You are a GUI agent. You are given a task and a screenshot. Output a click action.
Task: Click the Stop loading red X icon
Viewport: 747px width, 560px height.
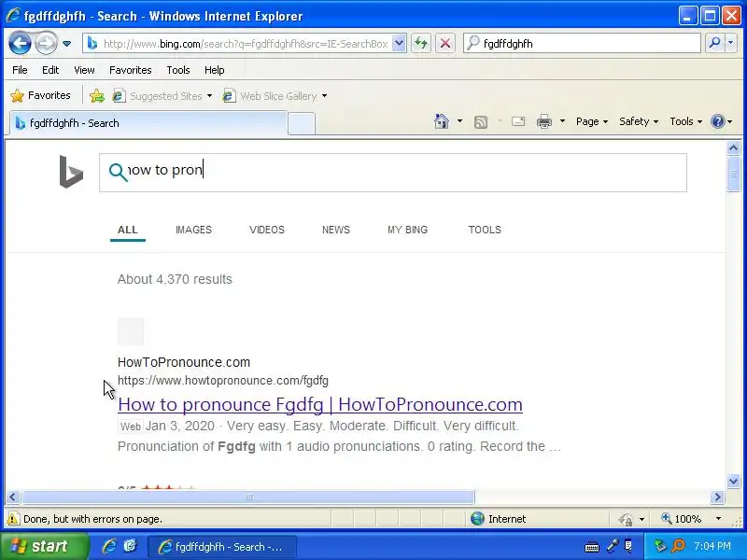tap(445, 44)
